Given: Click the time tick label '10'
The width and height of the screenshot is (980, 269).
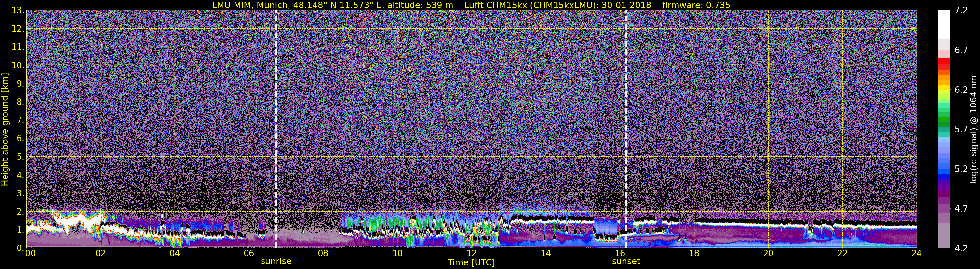Looking at the screenshot, I should coord(397,253).
